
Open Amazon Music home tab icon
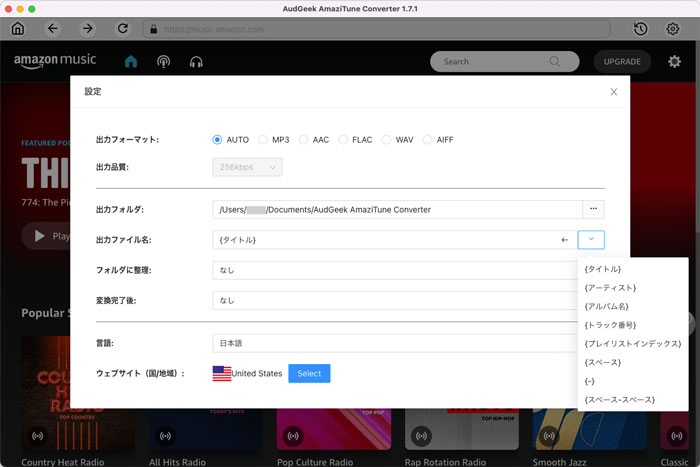click(131, 61)
